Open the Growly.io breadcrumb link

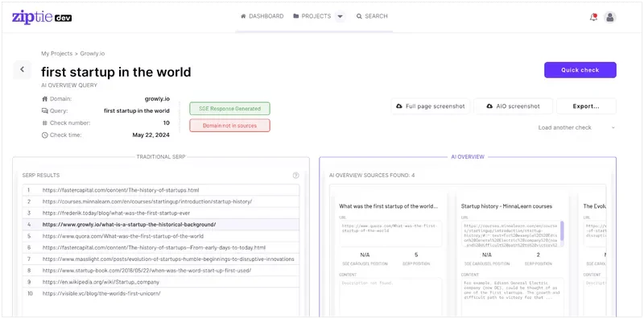point(93,53)
